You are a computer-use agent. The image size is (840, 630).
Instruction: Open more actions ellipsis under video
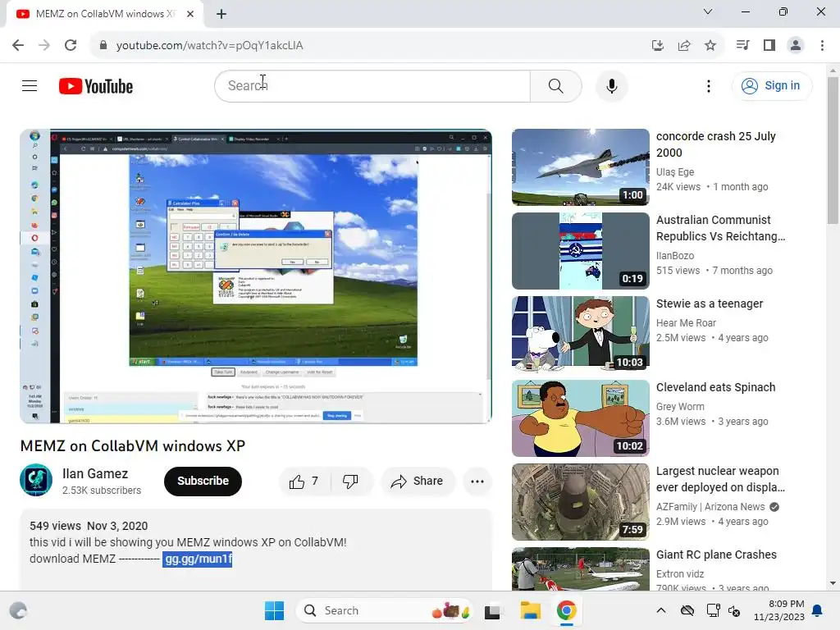477,481
